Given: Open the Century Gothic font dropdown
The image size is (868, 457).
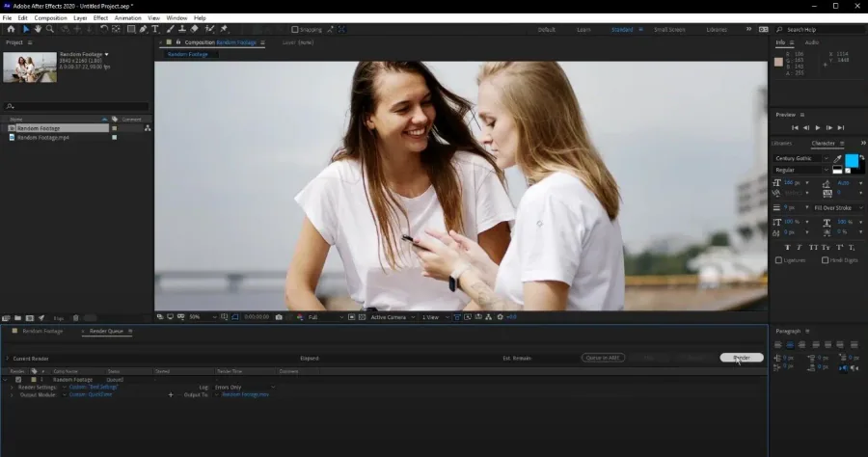Looking at the screenshot, I should pos(801,158).
